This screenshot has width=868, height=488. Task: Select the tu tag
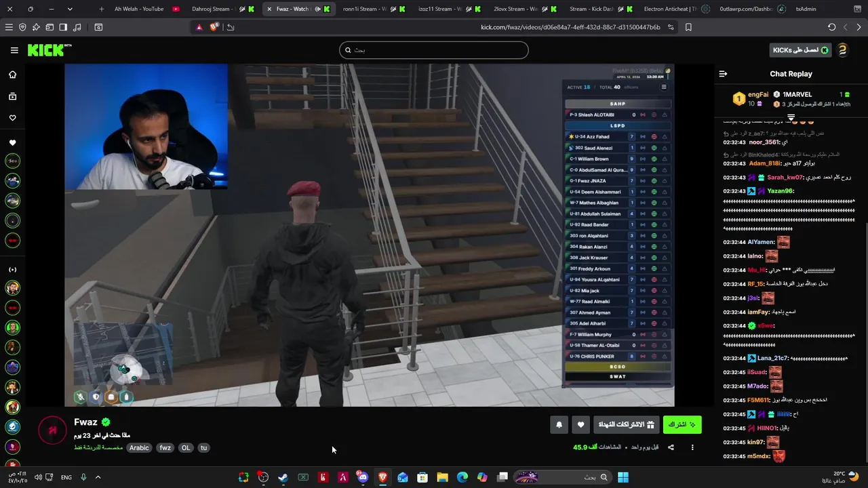tap(203, 448)
